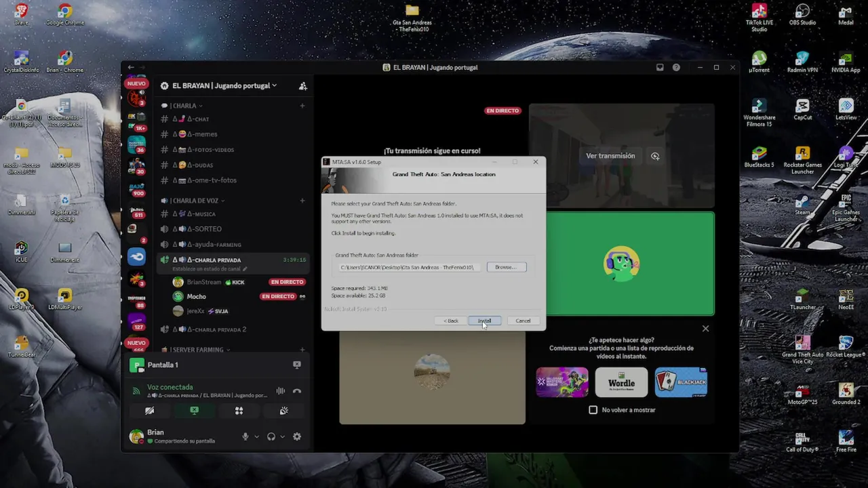This screenshot has height=488, width=868.
Task: Click the GTA San Andreas folder path field
Action: click(x=410, y=267)
